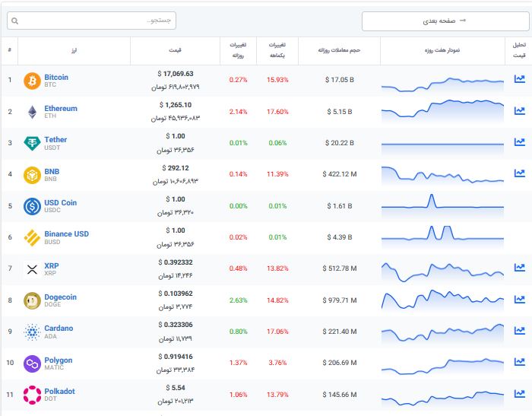Click the Bitcoin coin logo
This screenshot has height=416, width=532.
coord(32,81)
